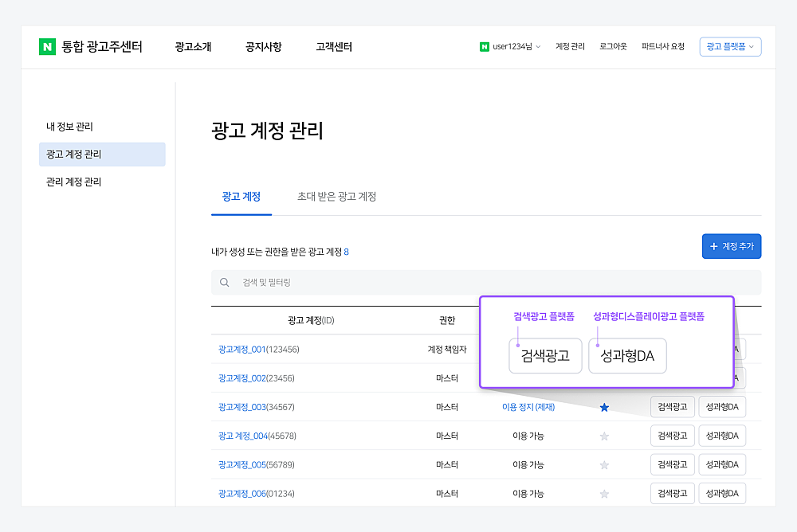Click 계정 관리 in the header
The image size is (797, 532).
coord(570,47)
